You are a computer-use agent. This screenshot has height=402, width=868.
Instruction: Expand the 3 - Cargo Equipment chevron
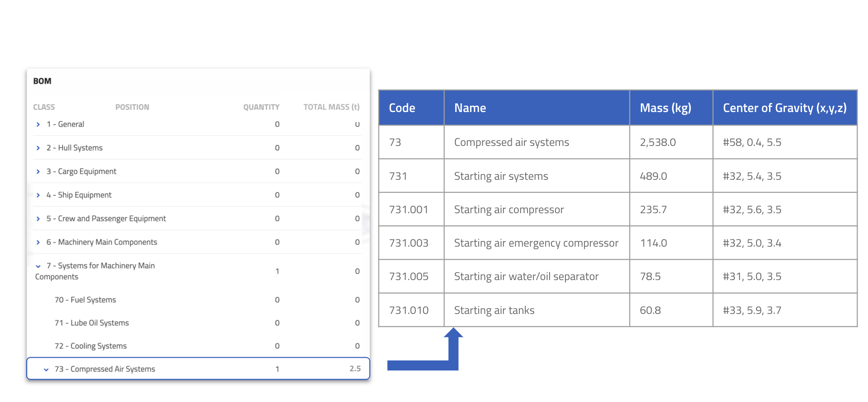(38, 171)
